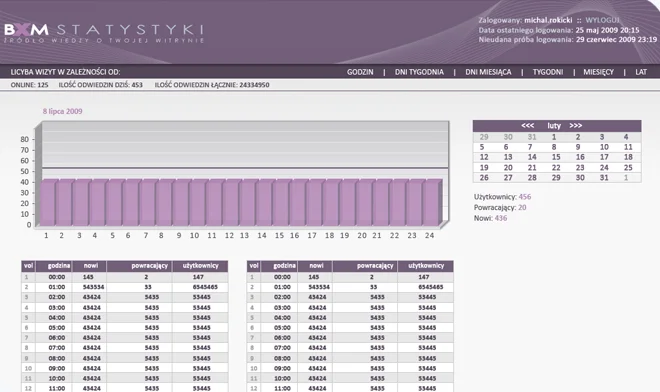Click ILOŚĆ ODWIEDZIN ŁĄCZNIE: 24334950 text
660x392 pixels.
point(212,85)
